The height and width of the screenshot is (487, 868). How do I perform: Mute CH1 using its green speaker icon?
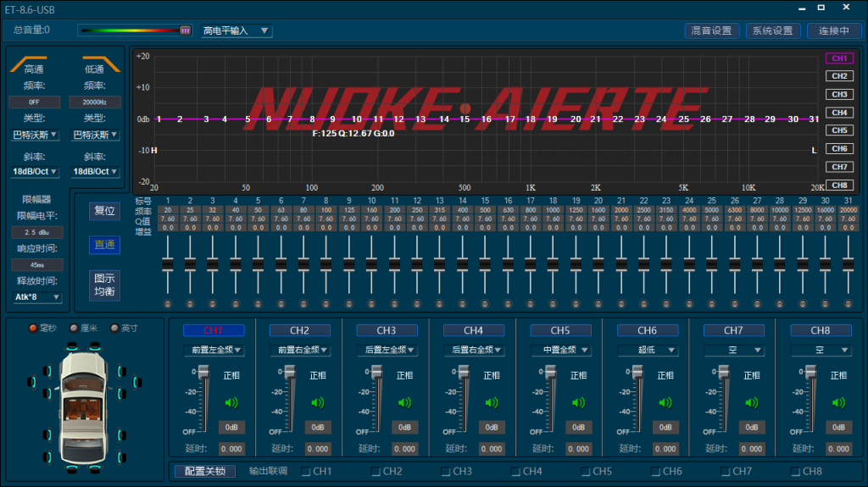coord(231,402)
